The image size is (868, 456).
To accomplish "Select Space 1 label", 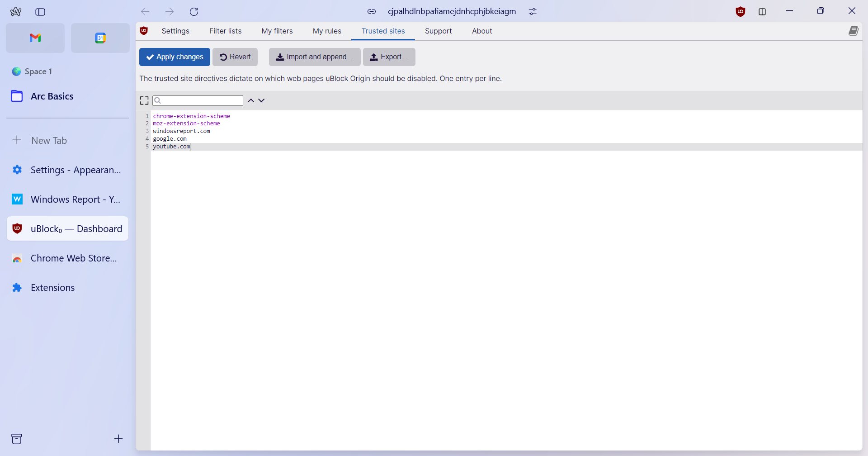I will tap(38, 71).
